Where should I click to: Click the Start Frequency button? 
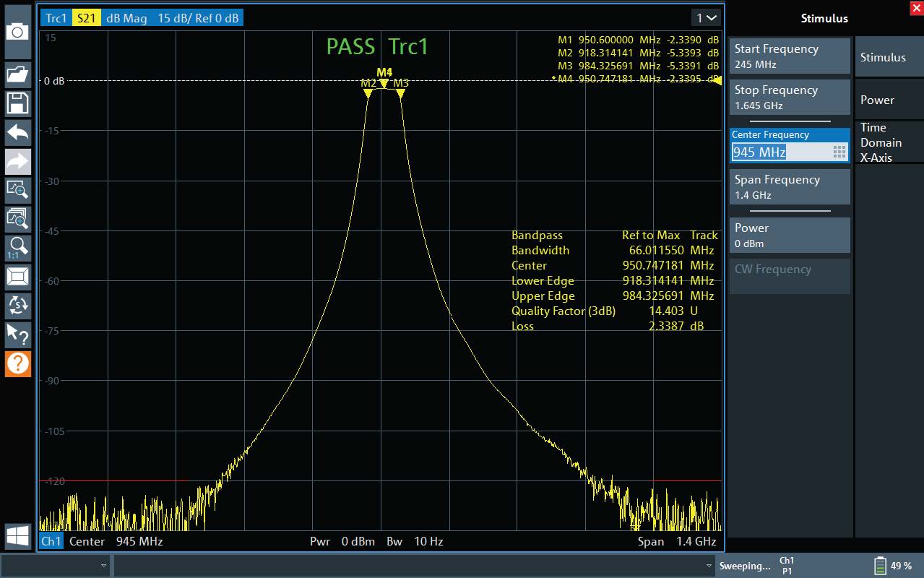pos(789,56)
